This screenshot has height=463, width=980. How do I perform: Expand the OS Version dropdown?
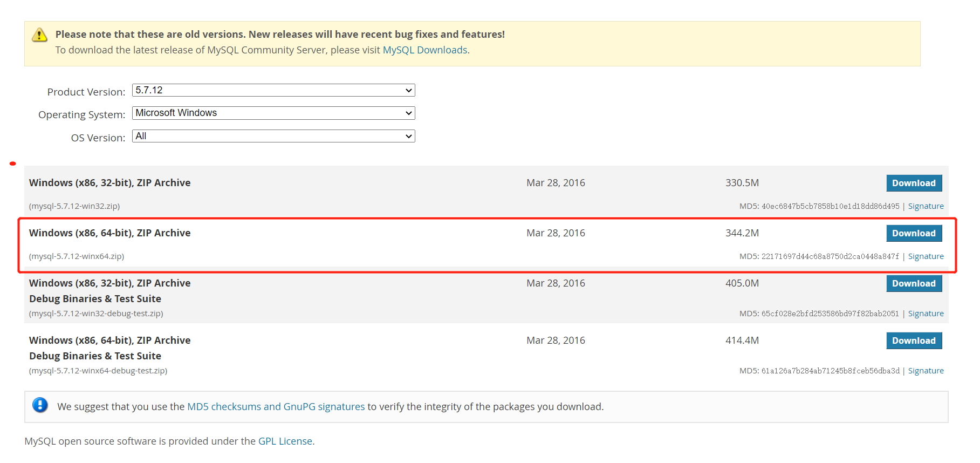click(x=273, y=136)
